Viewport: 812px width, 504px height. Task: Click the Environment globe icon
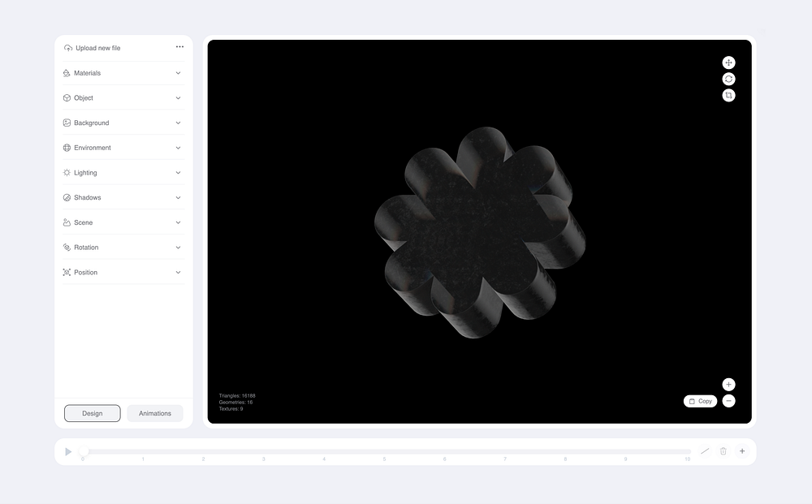click(67, 148)
